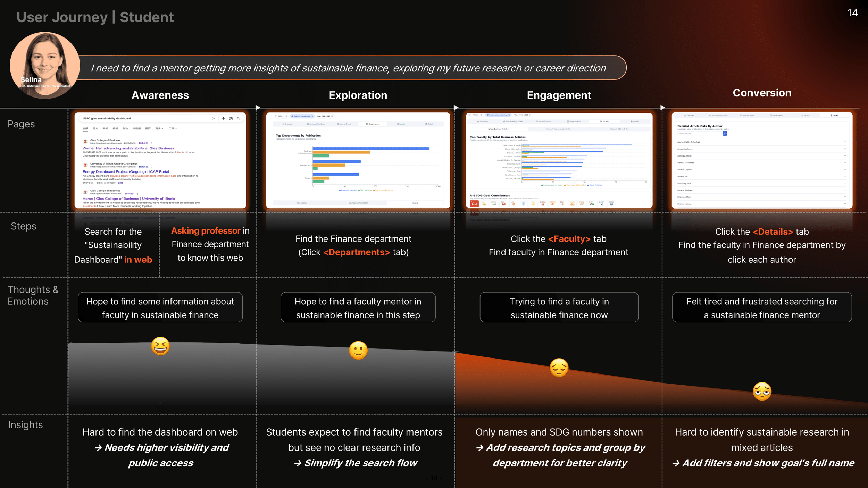Click the microphone voice search icon

(223, 119)
